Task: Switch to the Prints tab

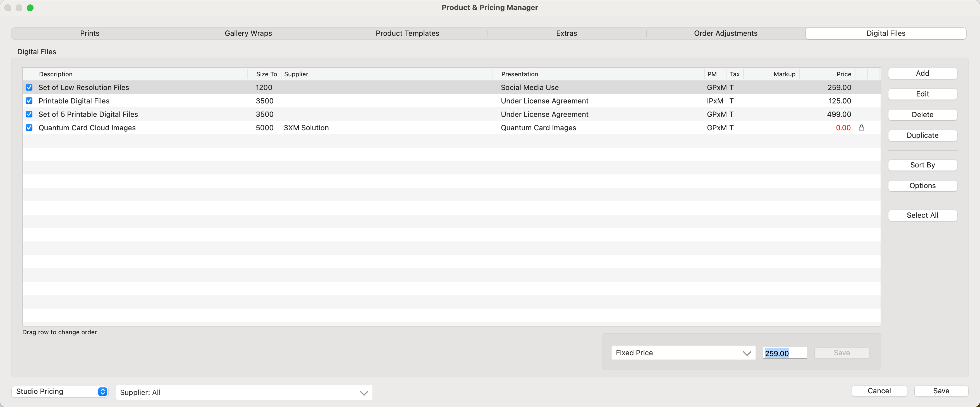Action: click(90, 34)
